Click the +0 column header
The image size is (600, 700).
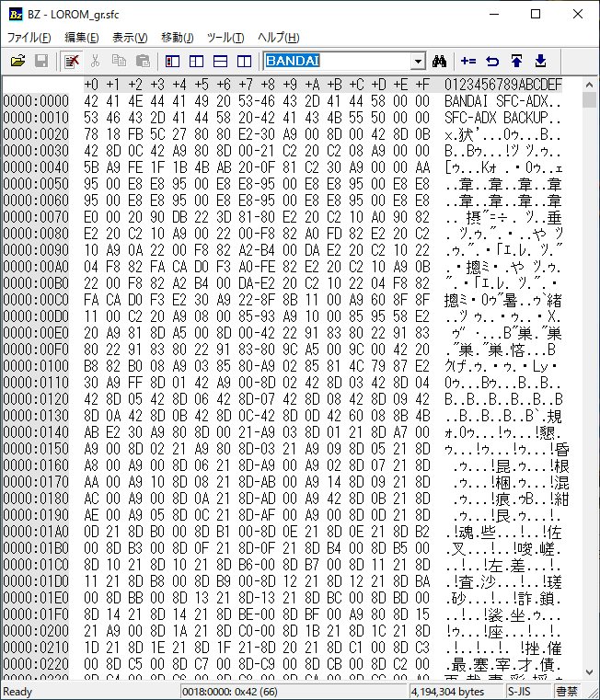91,85
